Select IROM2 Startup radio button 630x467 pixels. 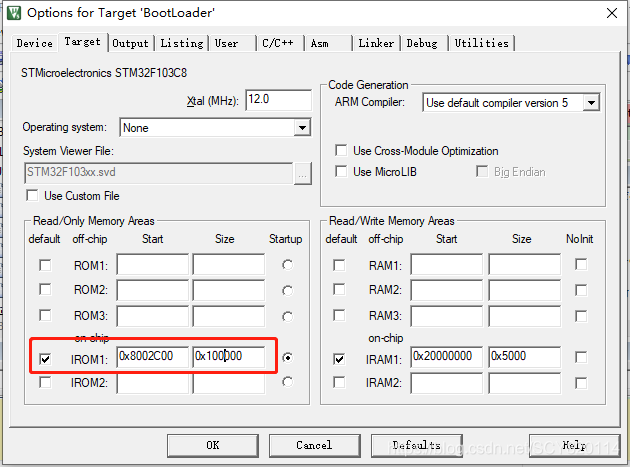[287, 382]
